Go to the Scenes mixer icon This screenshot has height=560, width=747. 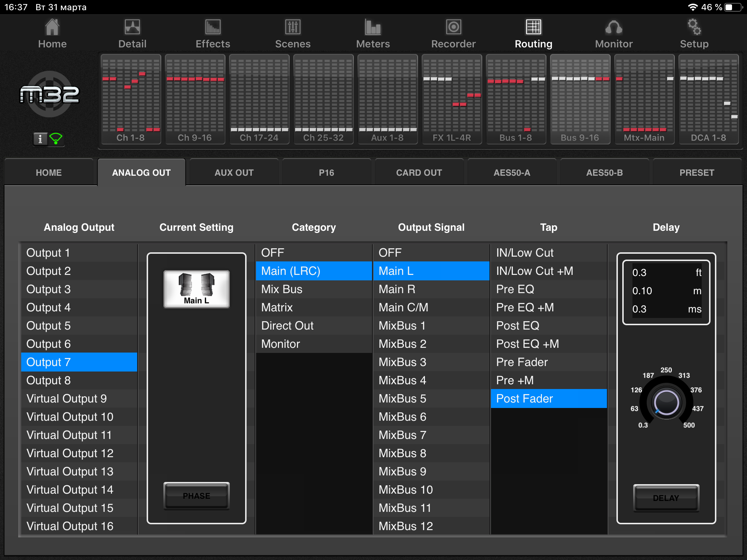pyautogui.click(x=293, y=28)
